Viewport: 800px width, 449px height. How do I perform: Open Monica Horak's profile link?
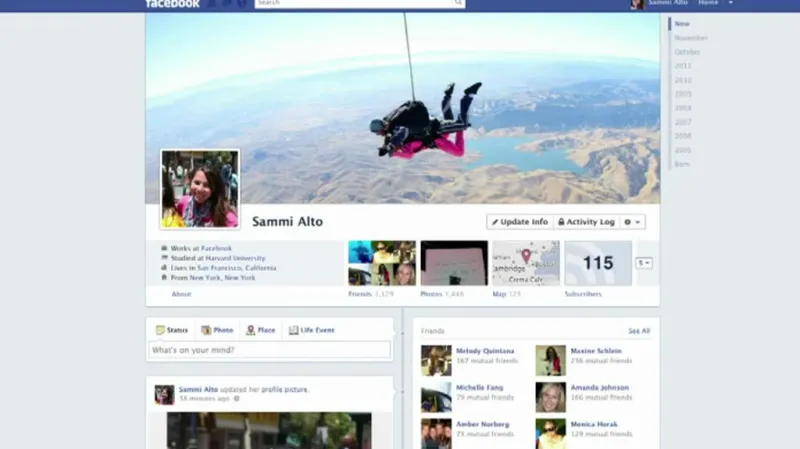pyautogui.click(x=594, y=425)
